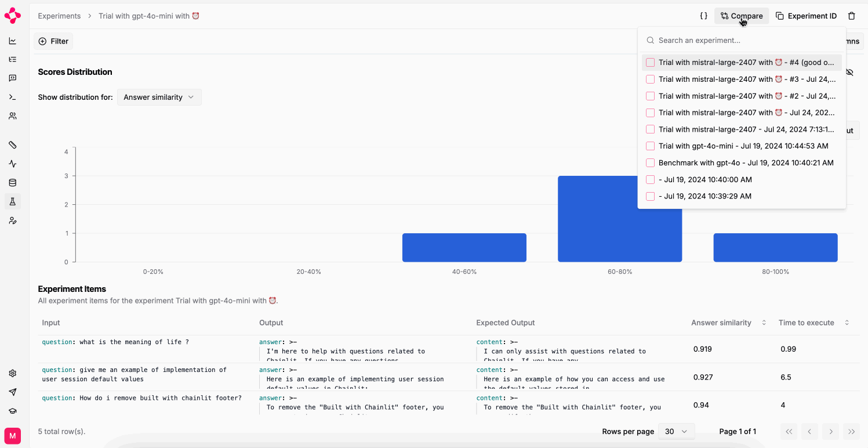The width and height of the screenshot is (868, 448).
Task: Click the Input column header
Action: point(51,323)
